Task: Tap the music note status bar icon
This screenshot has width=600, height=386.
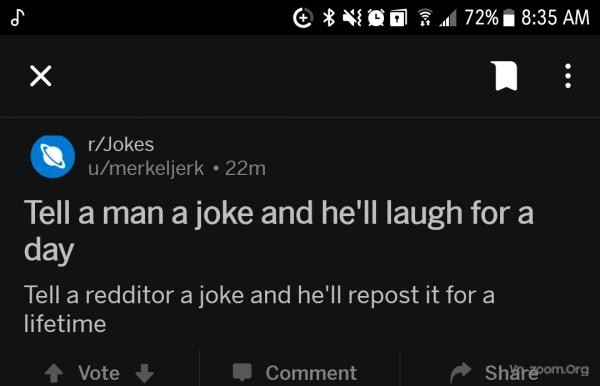Action: click(18, 18)
